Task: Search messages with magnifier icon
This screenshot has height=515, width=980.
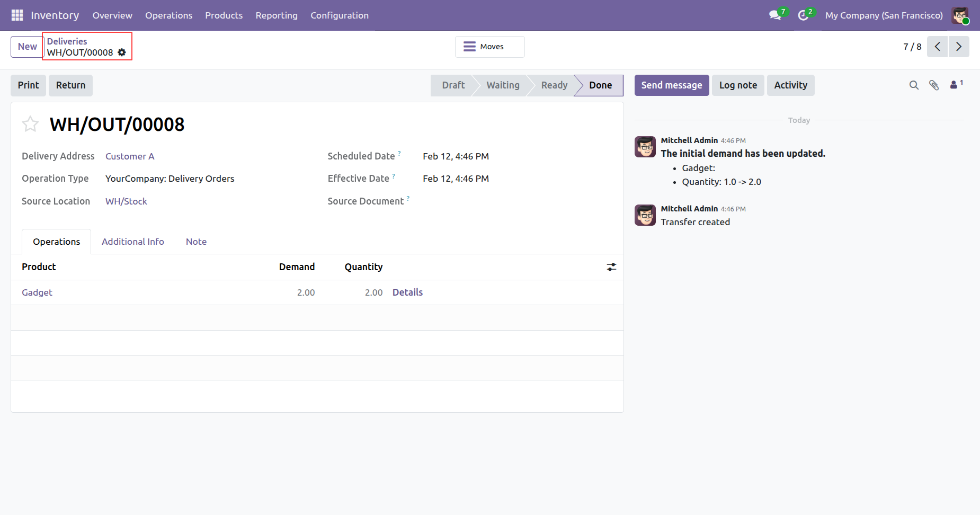Action: tap(914, 85)
